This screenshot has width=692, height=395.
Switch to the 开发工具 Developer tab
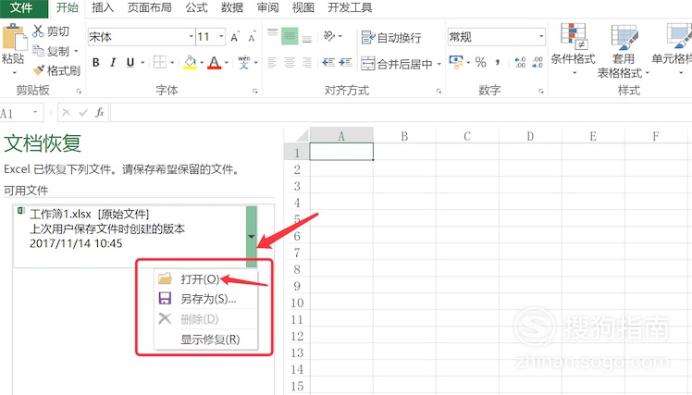[350, 8]
